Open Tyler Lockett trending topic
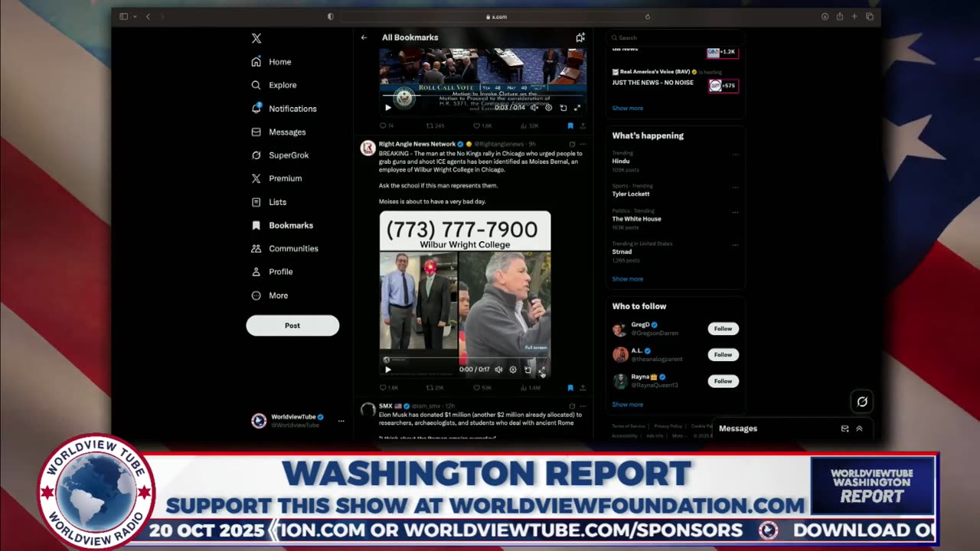980x551 pixels. [x=631, y=194]
